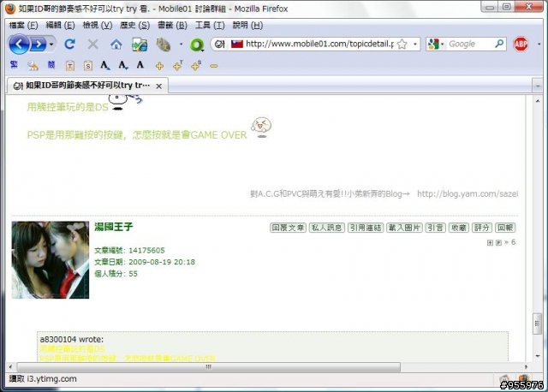Click the vertical scrollbar up arrow
This screenshot has height=392, width=548.
click(538, 101)
